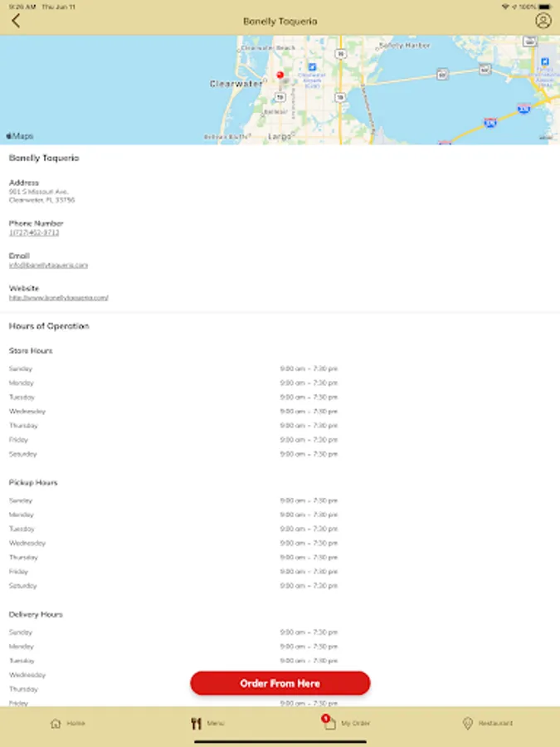The height and width of the screenshot is (747, 560).
Task: Tap the Order From Here button
Action: pyautogui.click(x=280, y=683)
